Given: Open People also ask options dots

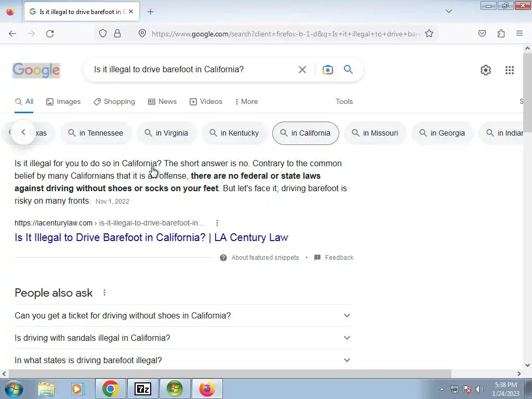Looking at the screenshot, I should click(x=104, y=292).
